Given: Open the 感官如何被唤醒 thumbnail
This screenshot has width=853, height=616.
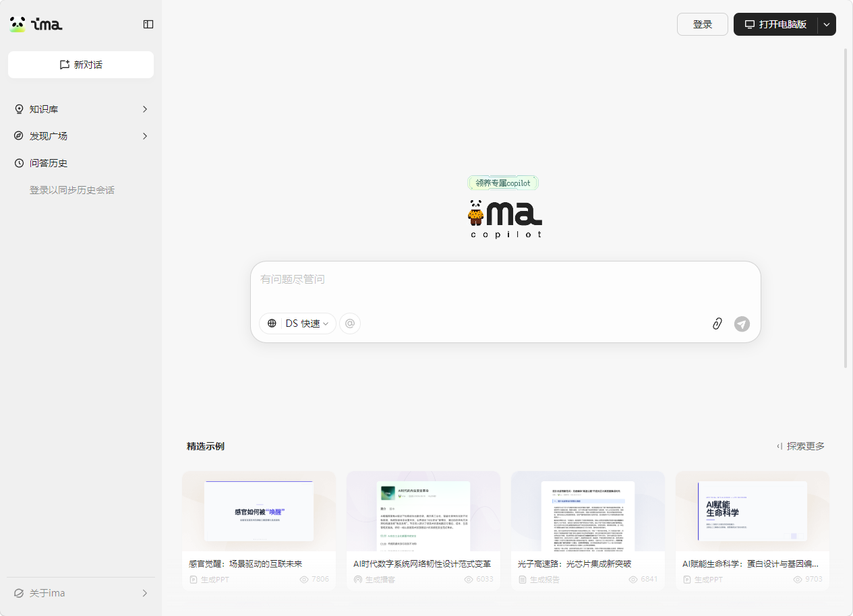Looking at the screenshot, I should click(259, 511).
